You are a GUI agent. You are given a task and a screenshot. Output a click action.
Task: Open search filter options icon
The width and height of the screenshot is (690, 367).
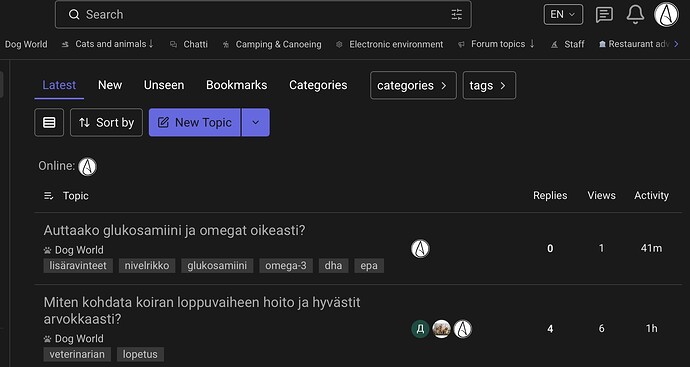point(457,15)
